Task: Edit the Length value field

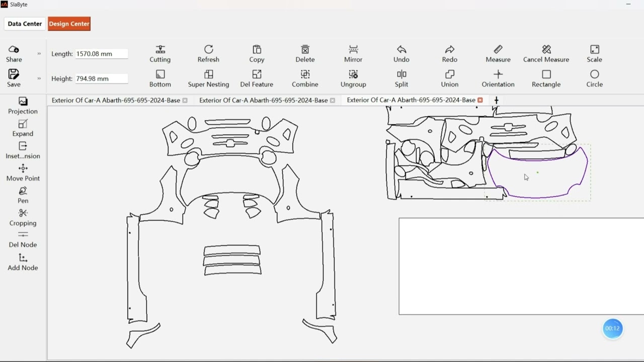Action: (x=102, y=54)
